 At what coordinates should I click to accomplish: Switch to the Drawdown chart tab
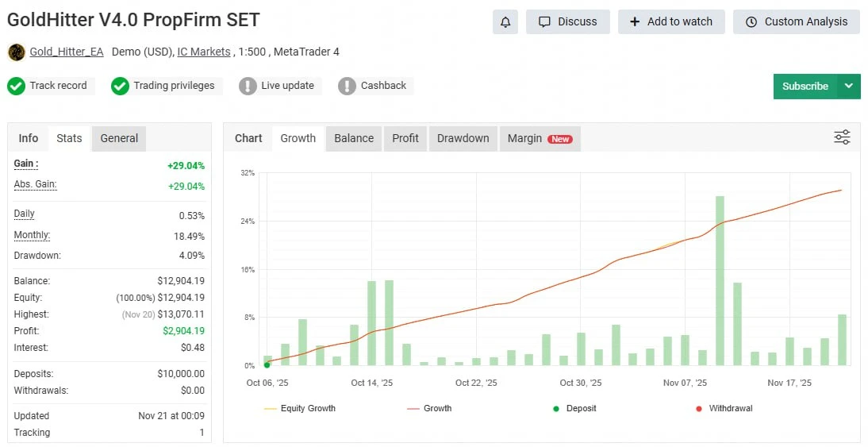pos(463,138)
